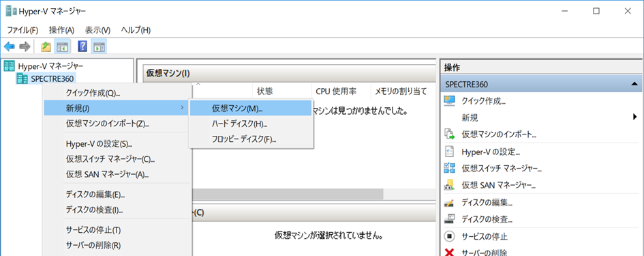
Task: Click クイック作成... link in Actions pane
Action: pos(483,101)
